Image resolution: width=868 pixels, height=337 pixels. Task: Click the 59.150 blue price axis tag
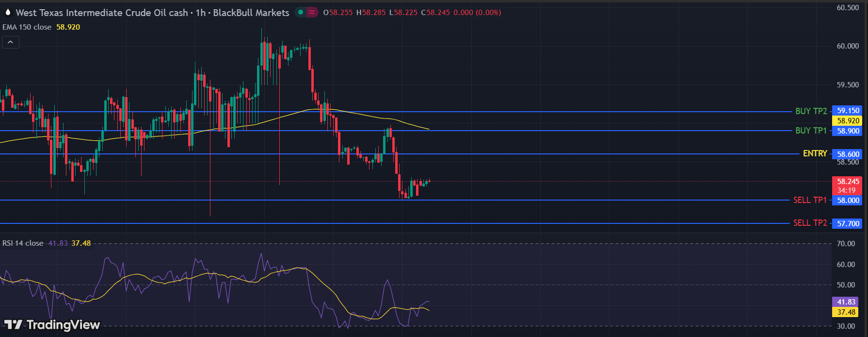point(848,111)
